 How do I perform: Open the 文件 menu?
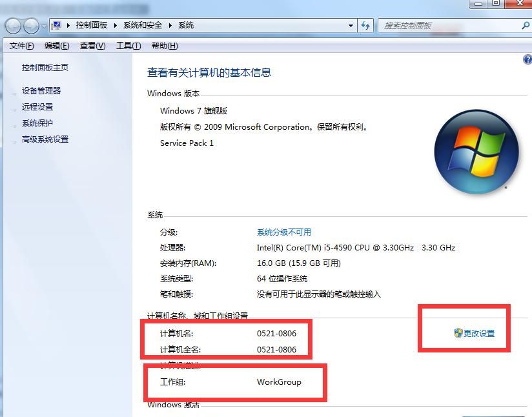(x=21, y=46)
